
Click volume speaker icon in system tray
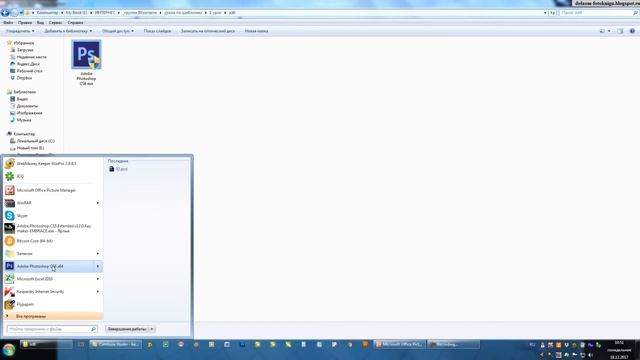[590, 355]
